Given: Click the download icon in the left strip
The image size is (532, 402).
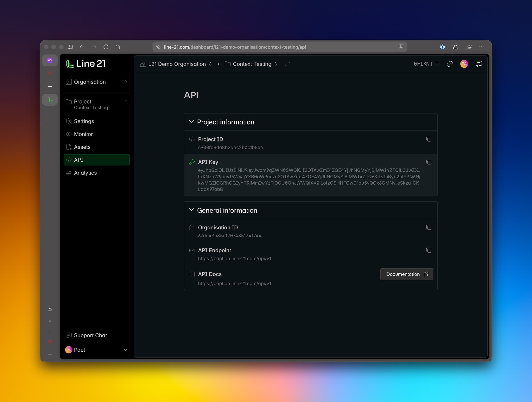Looking at the screenshot, I should click(50, 308).
